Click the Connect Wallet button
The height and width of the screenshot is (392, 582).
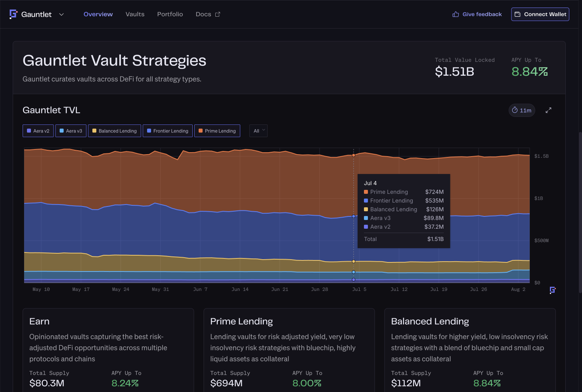540,14
